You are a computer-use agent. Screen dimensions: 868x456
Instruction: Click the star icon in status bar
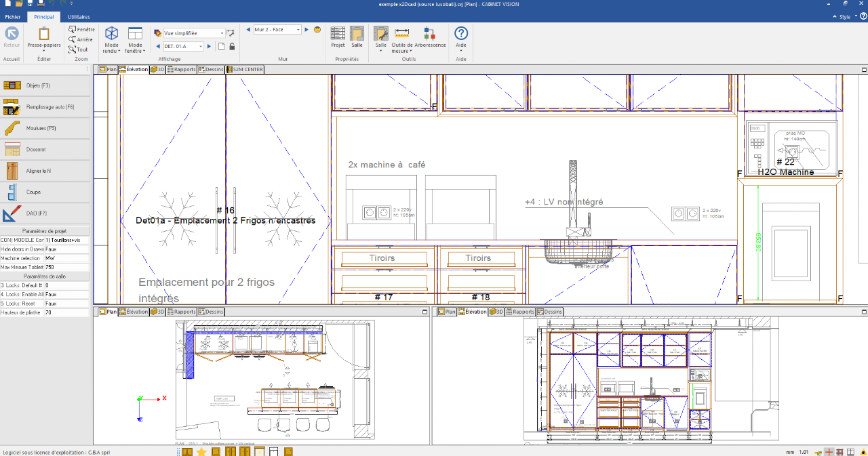201,451
